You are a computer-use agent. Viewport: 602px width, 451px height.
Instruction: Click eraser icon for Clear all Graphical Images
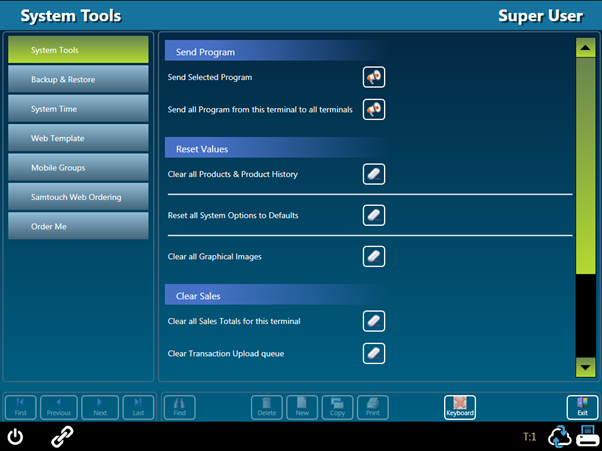click(373, 257)
